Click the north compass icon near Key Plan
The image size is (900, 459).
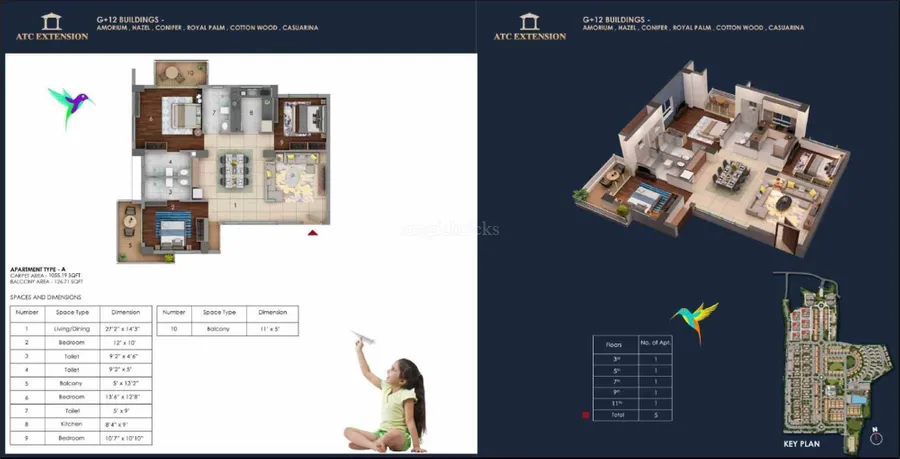(876, 437)
